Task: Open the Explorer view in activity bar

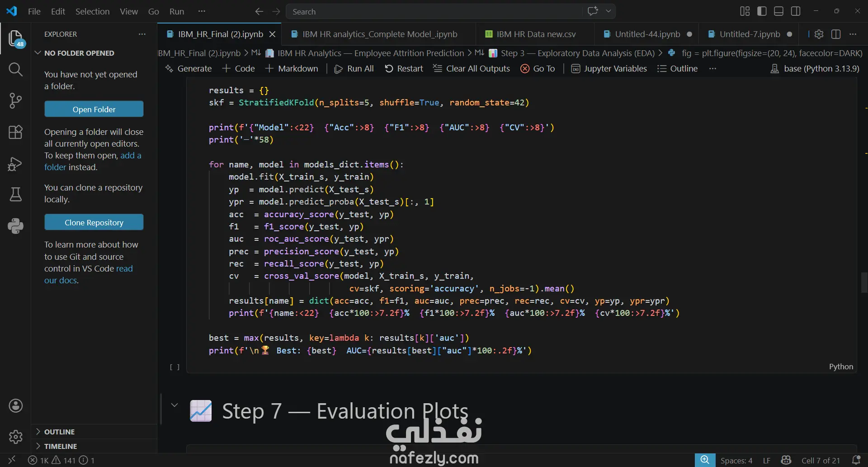Action: point(15,39)
